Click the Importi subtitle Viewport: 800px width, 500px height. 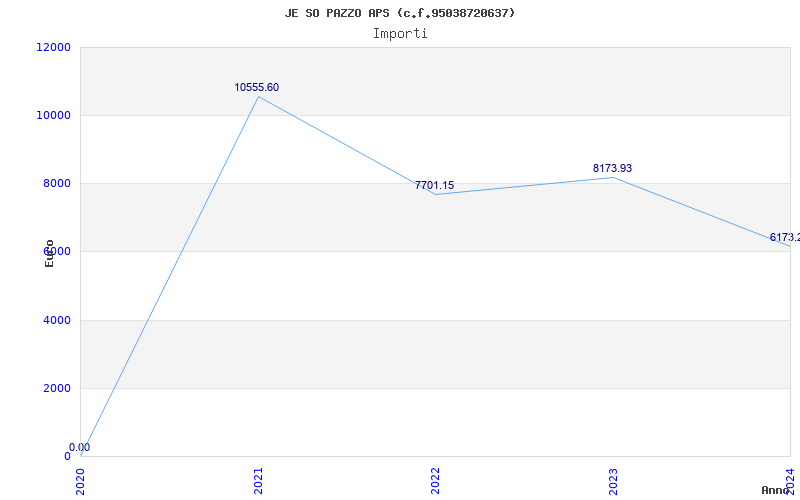[400, 33]
